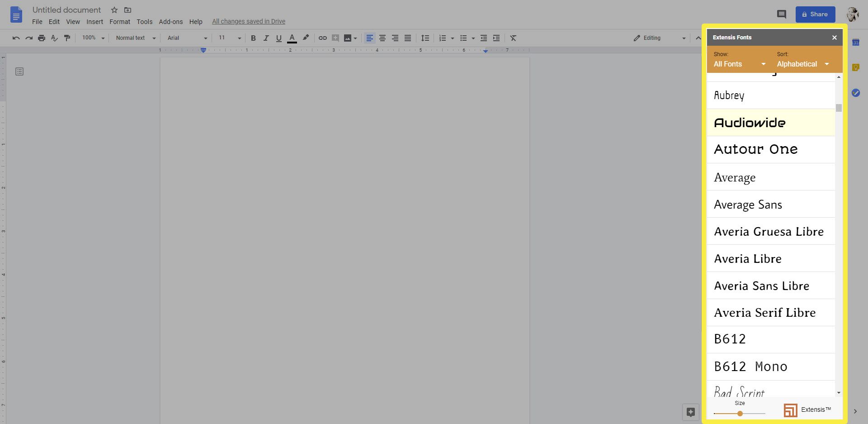Insert a link using the link icon

(x=322, y=38)
